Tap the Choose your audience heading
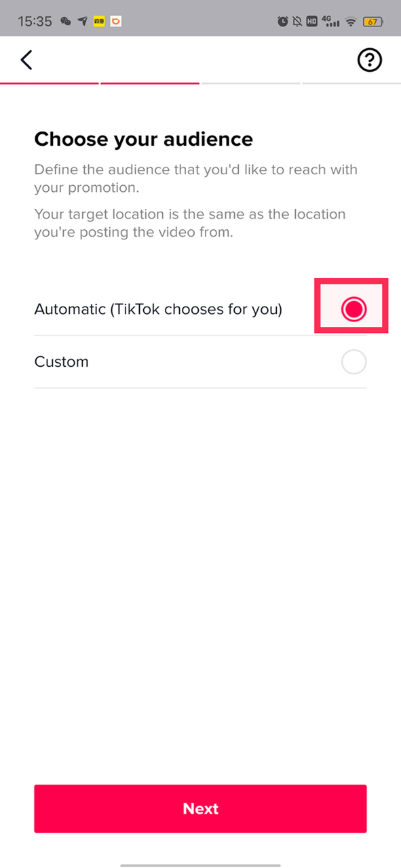The image size is (401, 868). (144, 139)
